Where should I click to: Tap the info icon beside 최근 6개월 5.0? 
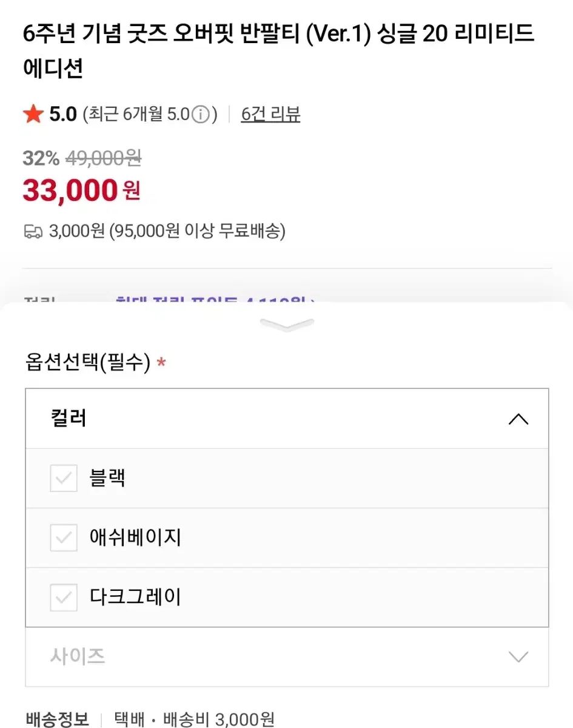coord(201,114)
